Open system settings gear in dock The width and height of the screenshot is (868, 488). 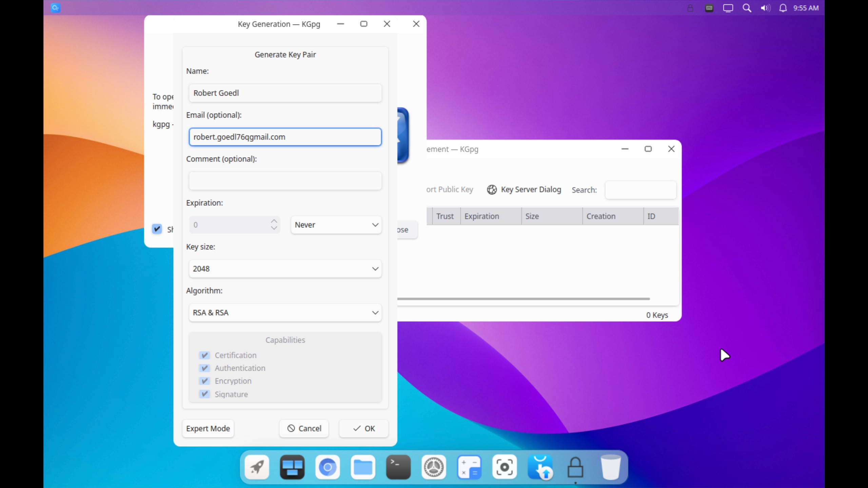coord(434,467)
